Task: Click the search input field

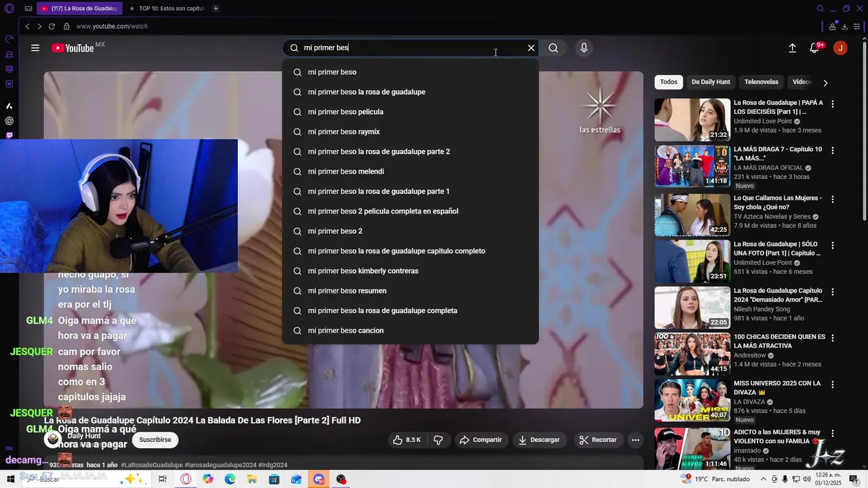Action: [x=410, y=48]
